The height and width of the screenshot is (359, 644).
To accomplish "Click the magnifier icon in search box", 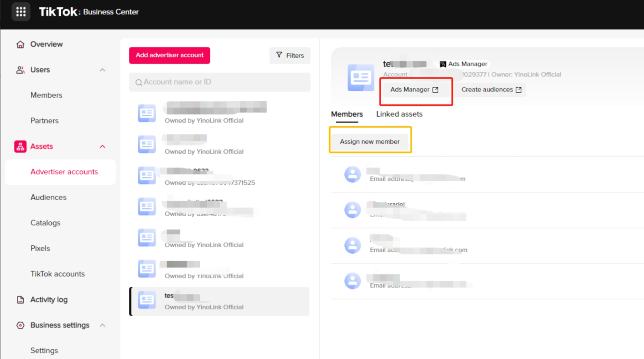I will pos(139,83).
